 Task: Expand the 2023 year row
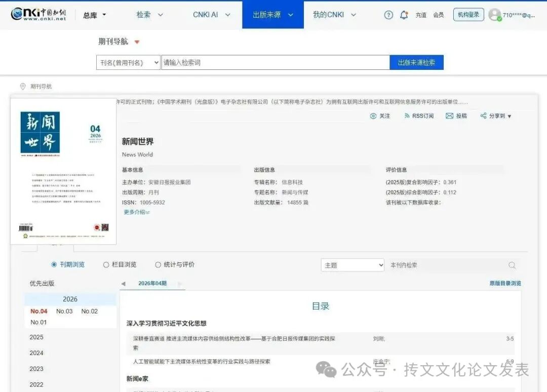click(x=36, y=369)
